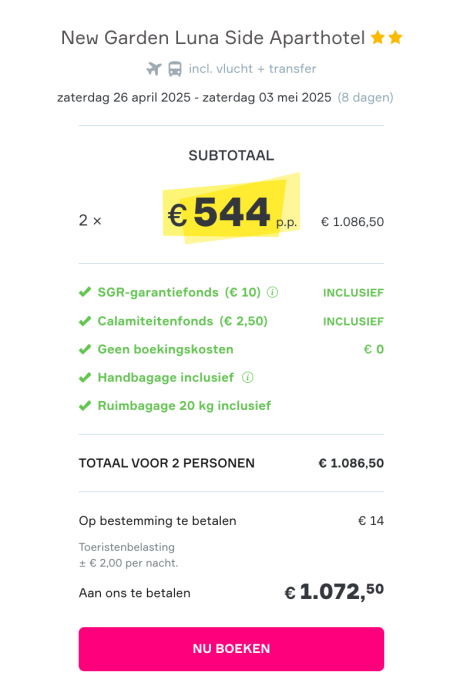Book now with NU BOEKEN button
This screenshot has height=680, width=450.
[x=231, y=649]
